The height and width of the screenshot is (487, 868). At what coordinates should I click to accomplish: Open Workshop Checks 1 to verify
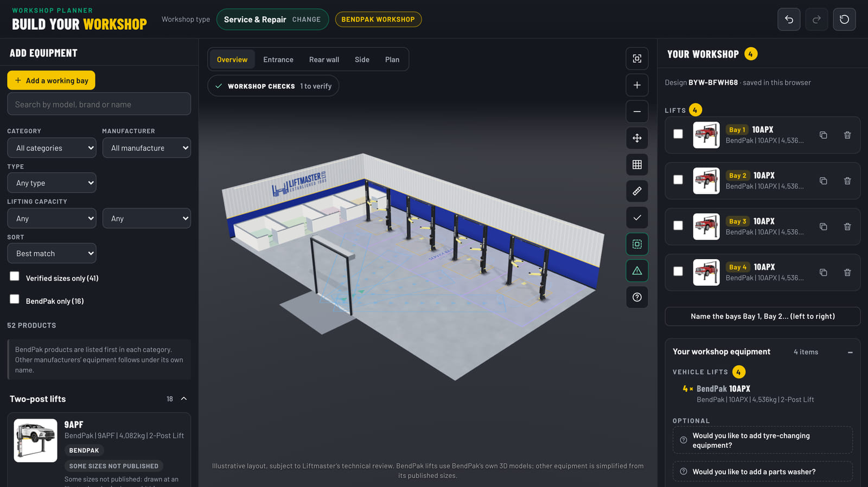(273, 86)
